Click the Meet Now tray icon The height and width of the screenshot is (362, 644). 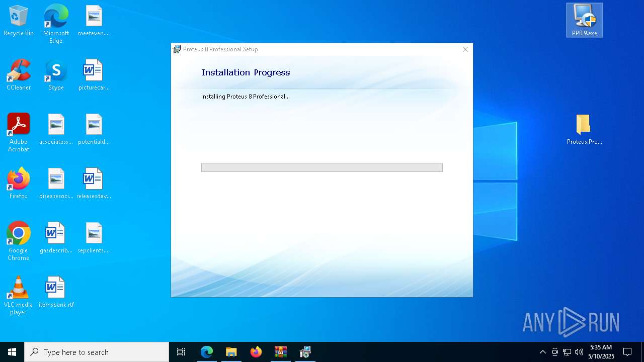(555, 352)
